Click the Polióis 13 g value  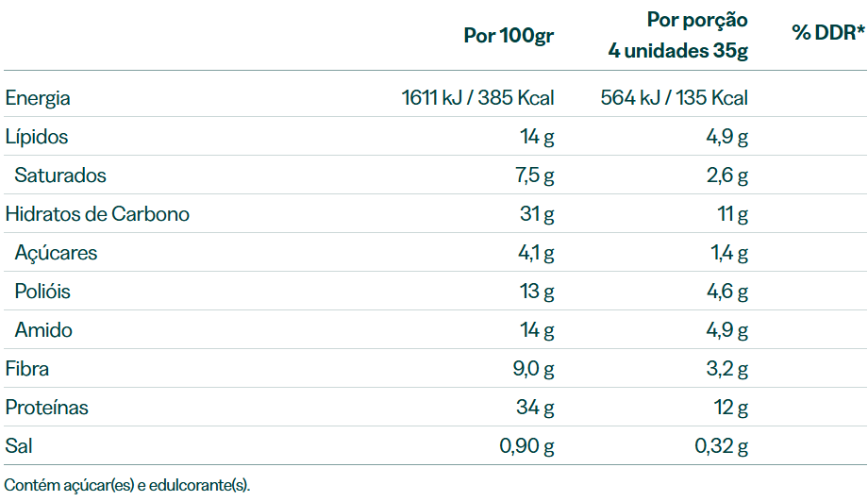coord(537,292)
